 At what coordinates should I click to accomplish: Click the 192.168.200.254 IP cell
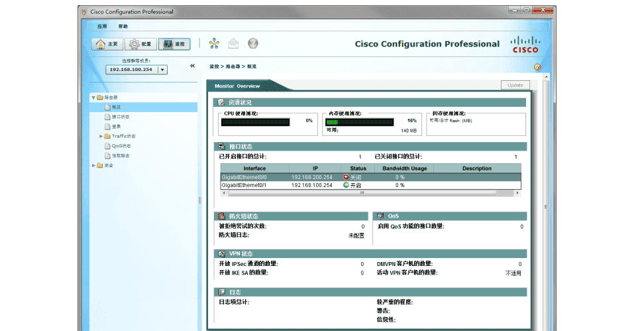click(312, 177)
